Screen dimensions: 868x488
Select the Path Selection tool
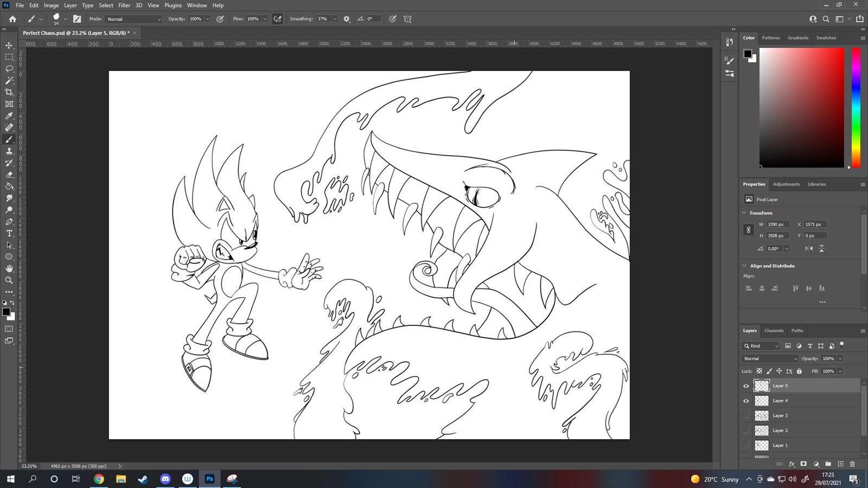coord(9,245)
